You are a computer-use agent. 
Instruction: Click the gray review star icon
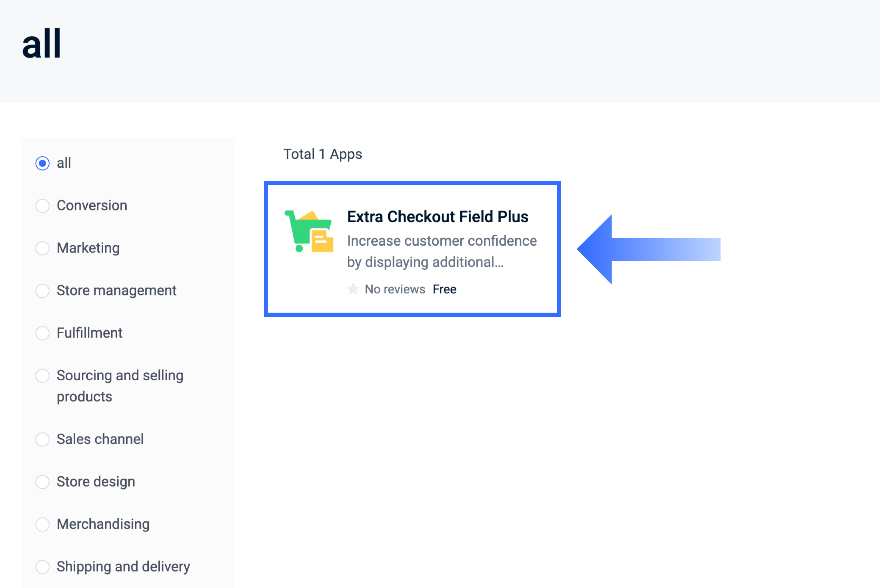pyautogui.click(x=353, y=289)
